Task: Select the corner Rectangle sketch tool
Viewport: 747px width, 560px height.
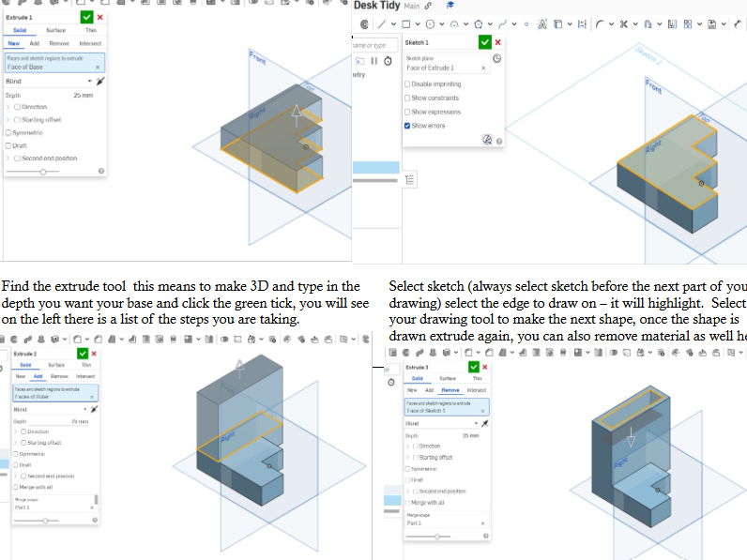Action: (406, 23)
